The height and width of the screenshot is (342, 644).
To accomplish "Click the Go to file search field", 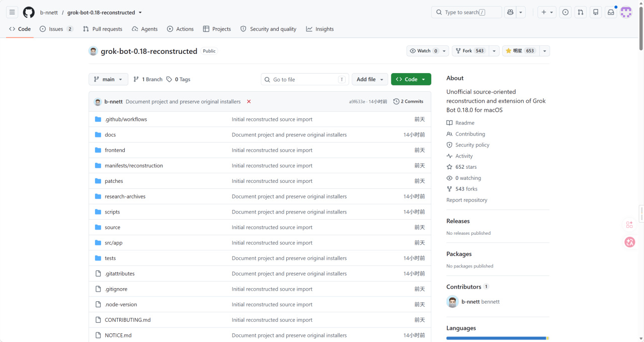I will [x=305, y=79].
